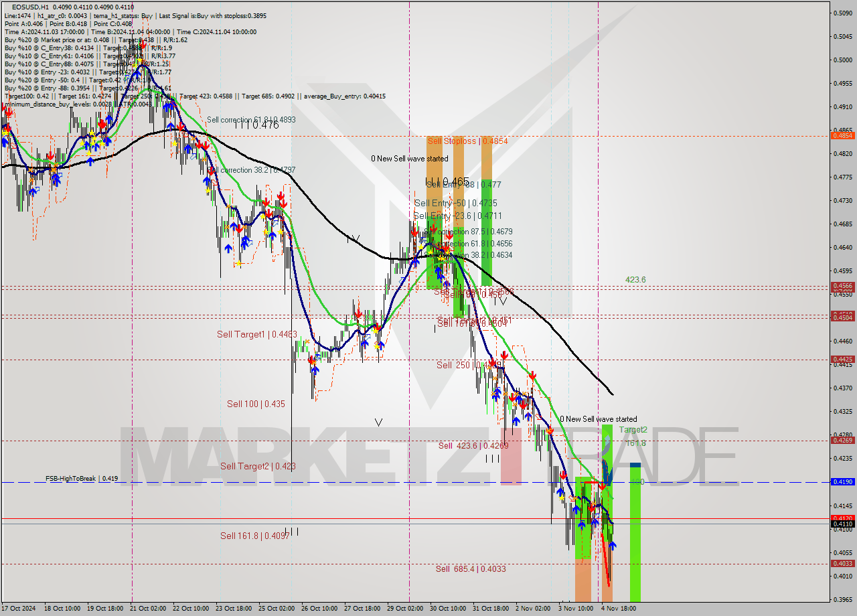Screen dimensions: 857x616
Task: Select the '17 Oct 2024' date label
Action: pyautogui.click(x=18, y=609)
